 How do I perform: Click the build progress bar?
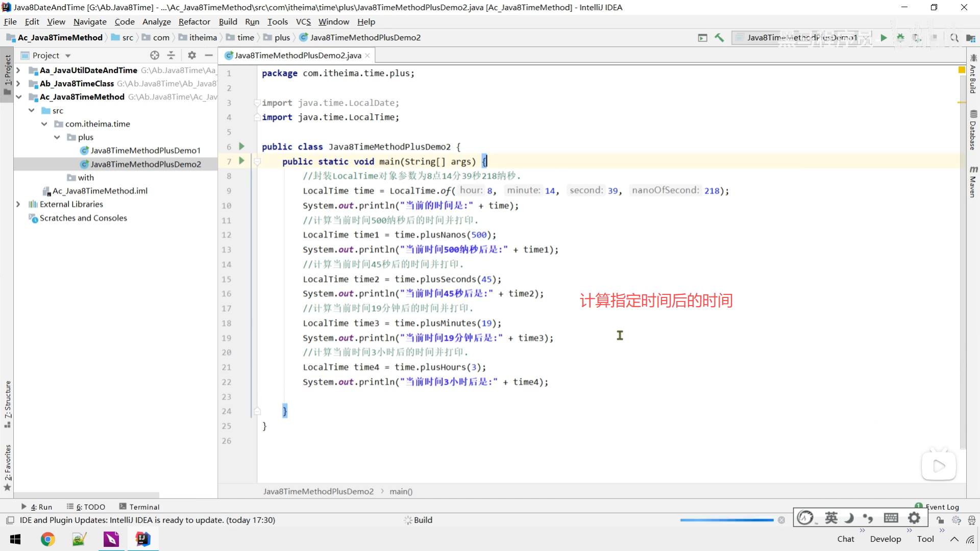726,520
